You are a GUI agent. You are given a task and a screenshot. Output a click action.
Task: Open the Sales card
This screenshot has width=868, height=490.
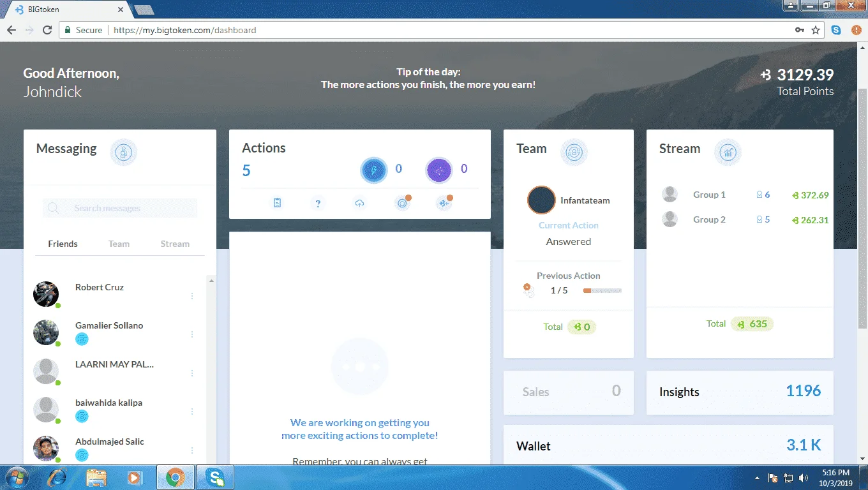tap(569, 392)
